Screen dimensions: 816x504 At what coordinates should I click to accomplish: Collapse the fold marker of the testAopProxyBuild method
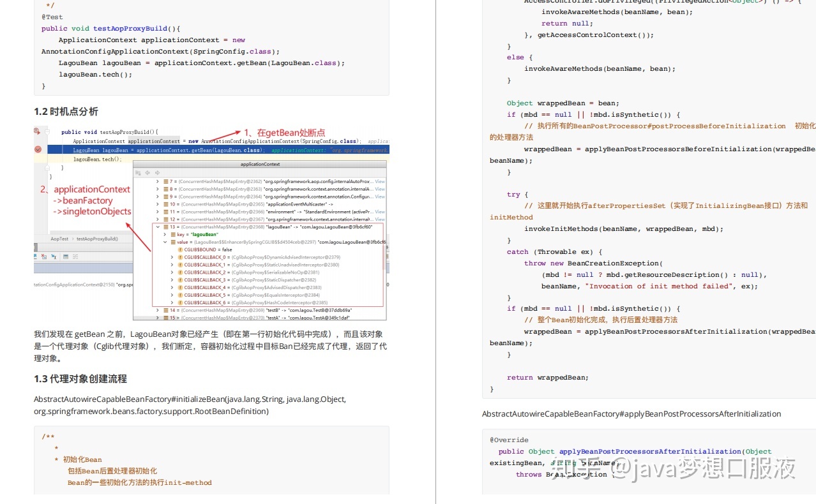point(47,132)
